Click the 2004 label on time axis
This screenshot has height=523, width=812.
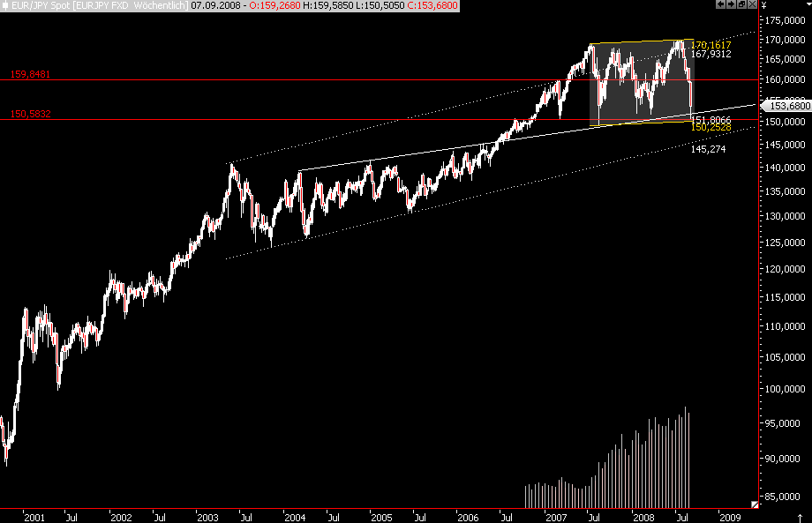point(295,518)
